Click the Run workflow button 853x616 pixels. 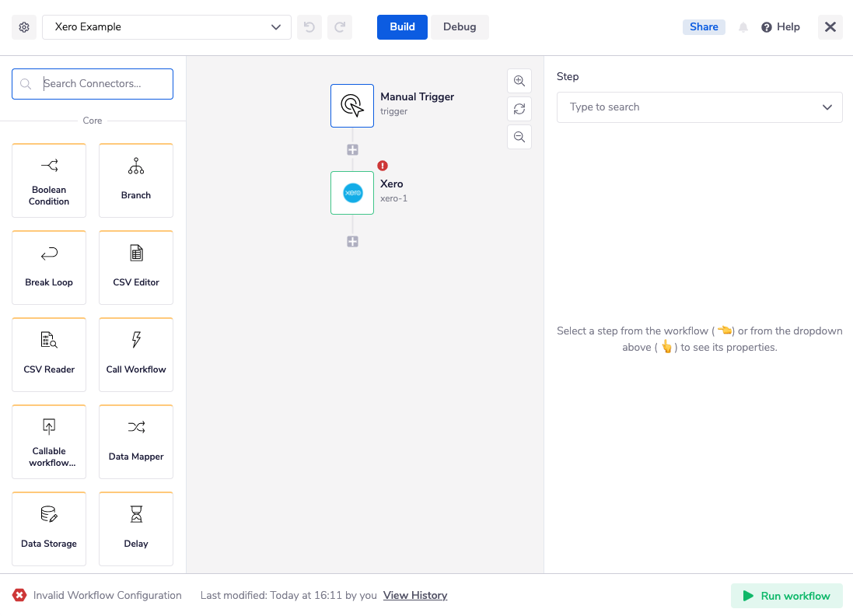coord(786,595)
